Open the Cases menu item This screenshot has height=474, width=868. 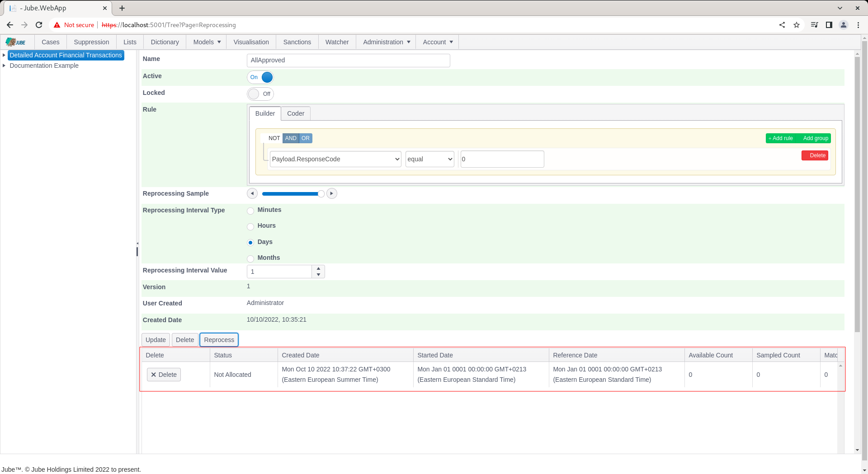click(51, 42)
